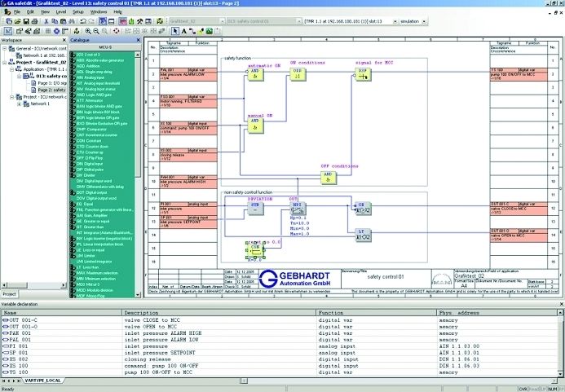Click catalogue list scroll up arrow
The image size is (565, 392).
[138, 55]
